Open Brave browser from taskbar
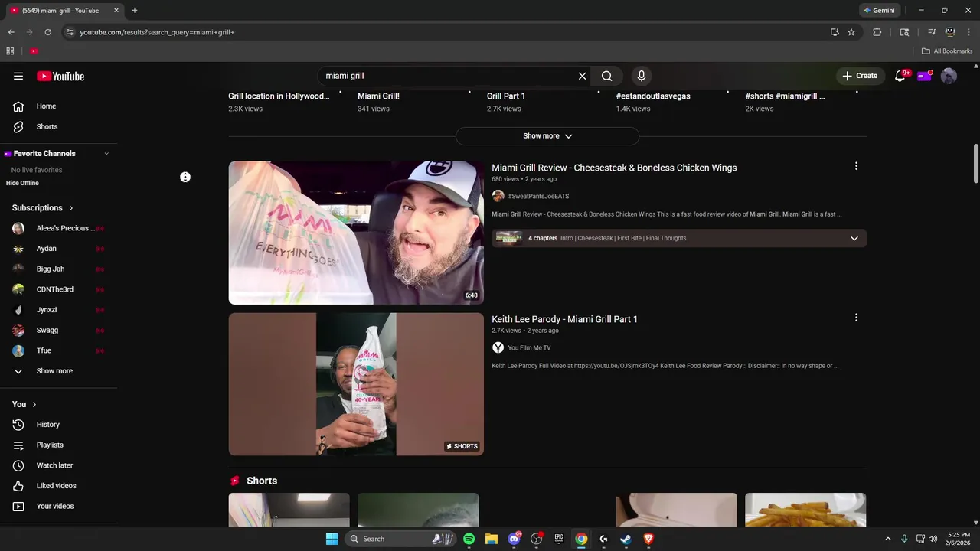The image size is (980, 551). [648, 539]
